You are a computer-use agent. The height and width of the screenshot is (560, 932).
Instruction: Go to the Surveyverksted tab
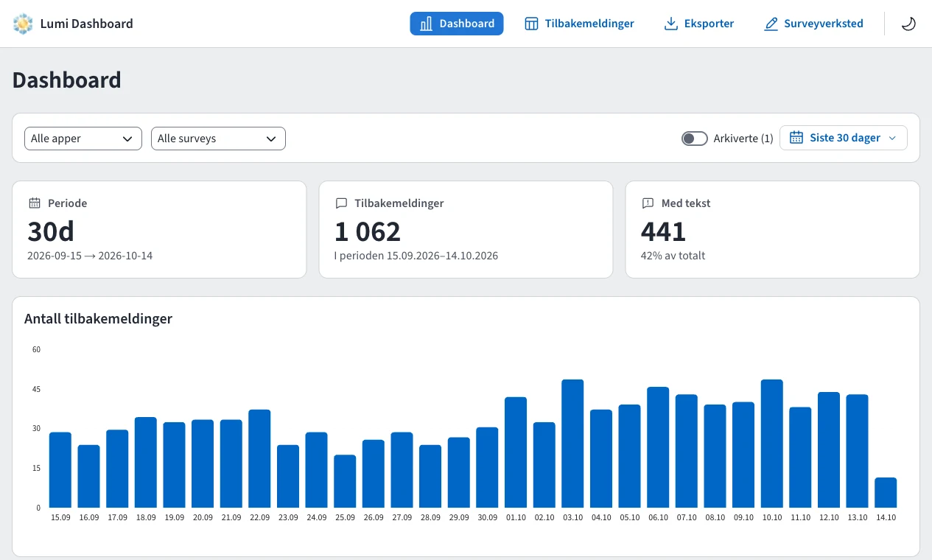[x=813, y=24]
